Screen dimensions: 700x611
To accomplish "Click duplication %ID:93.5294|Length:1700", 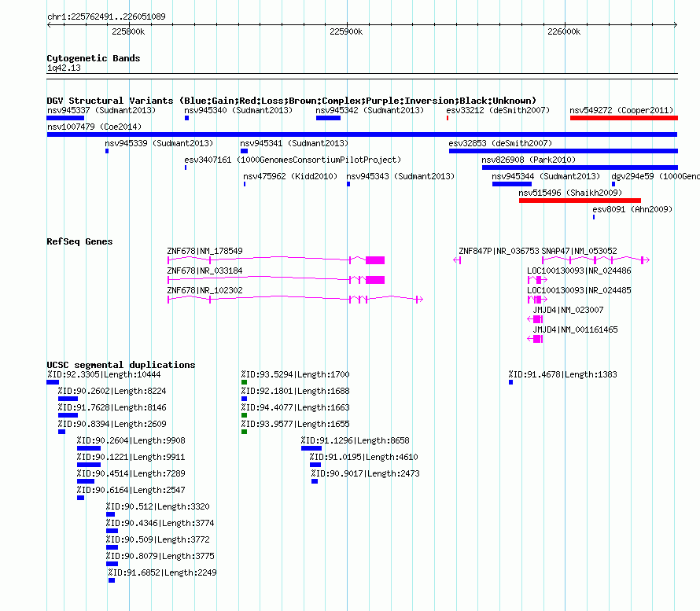I will pyautogui.click(x=296, y=374).
